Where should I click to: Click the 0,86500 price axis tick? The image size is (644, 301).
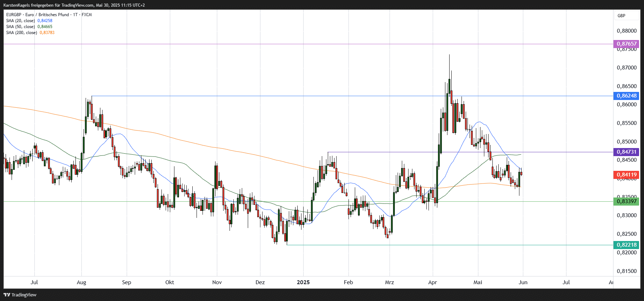point(626,86)
